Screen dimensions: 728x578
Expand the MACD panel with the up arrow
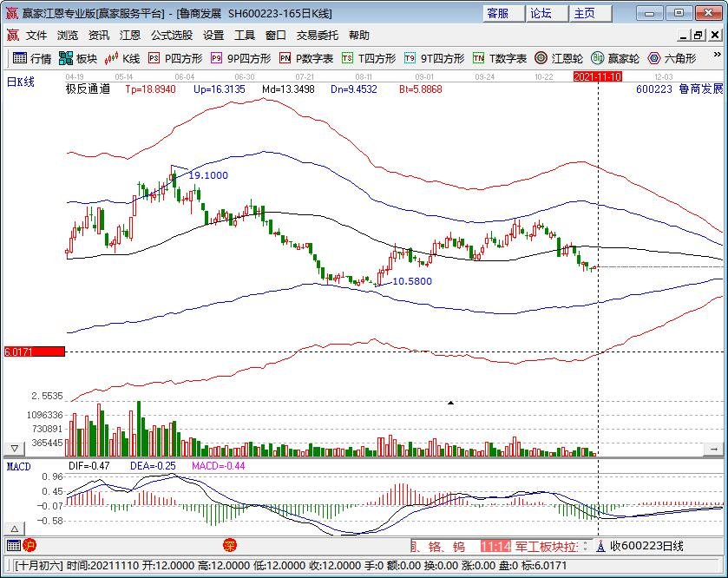click(x=14, y=529)
